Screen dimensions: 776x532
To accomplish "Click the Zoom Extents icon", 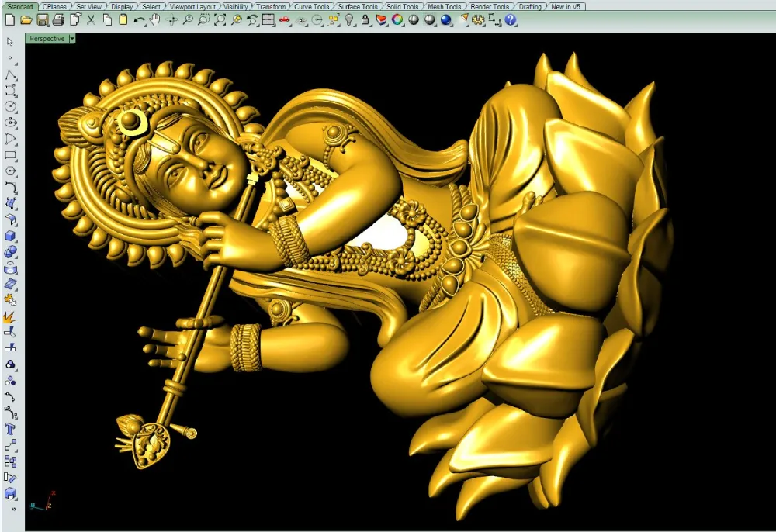I will coord(220,20).
